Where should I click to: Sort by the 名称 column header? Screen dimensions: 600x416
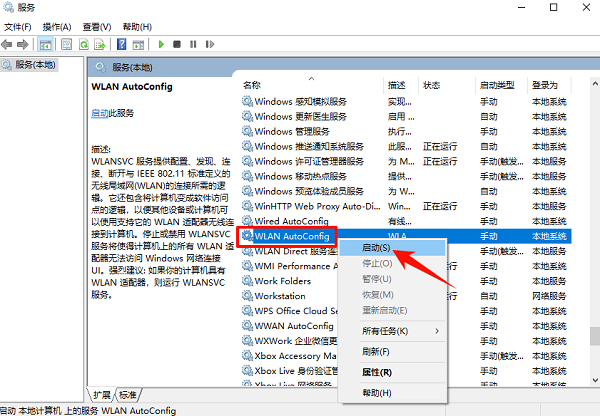coord(252,85)
